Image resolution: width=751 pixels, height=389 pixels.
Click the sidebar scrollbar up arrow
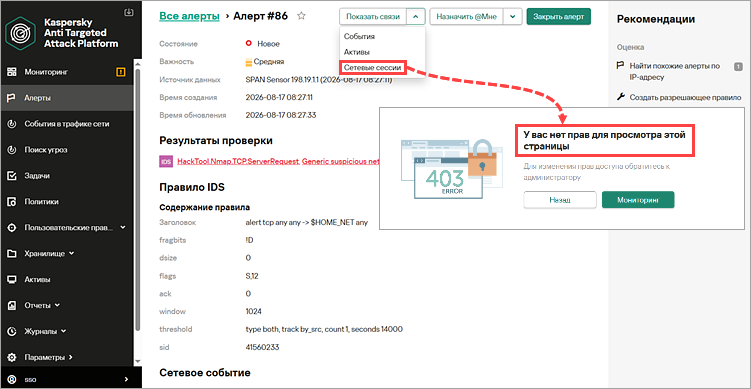pyautogui.click(x=138, y=63)
